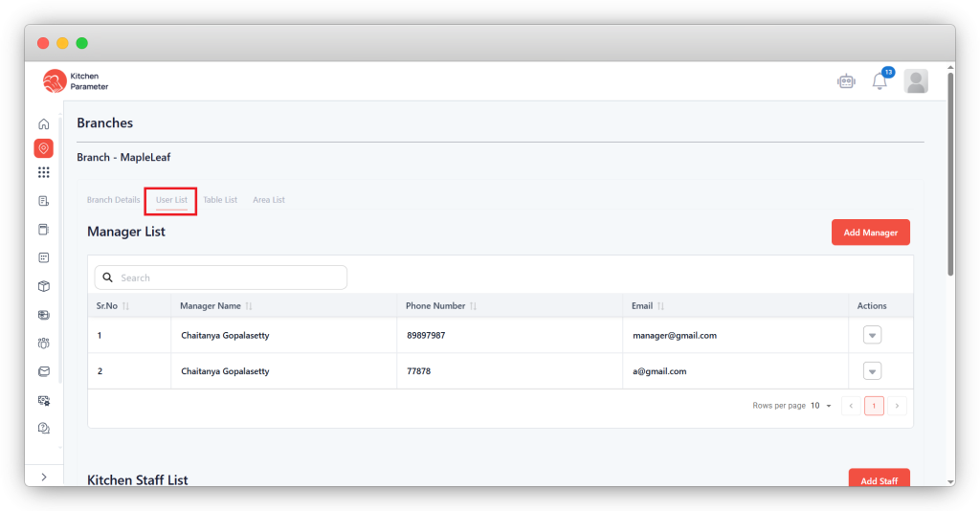Sort by the Phone Number column
Screen dimensions: 980x511
[x=473, y=306]
